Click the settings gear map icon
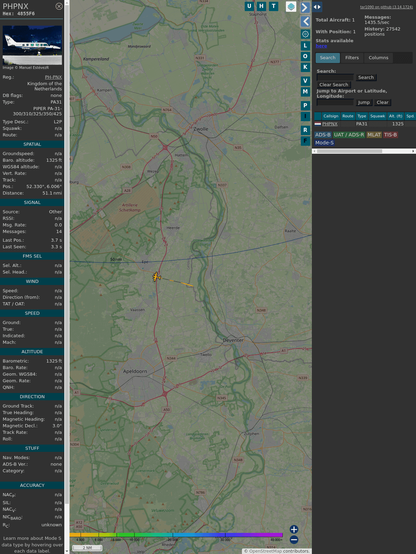 coord(305,34)
